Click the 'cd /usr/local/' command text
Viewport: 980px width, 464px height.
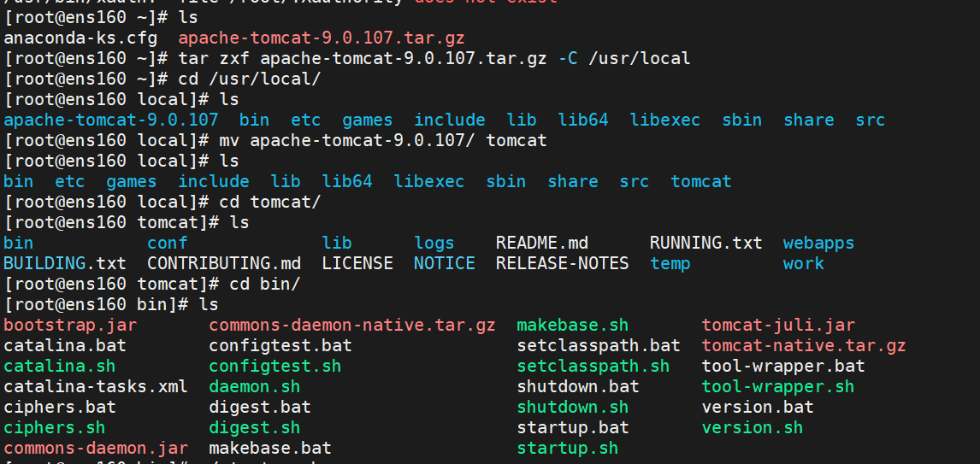tap(250, 79)
